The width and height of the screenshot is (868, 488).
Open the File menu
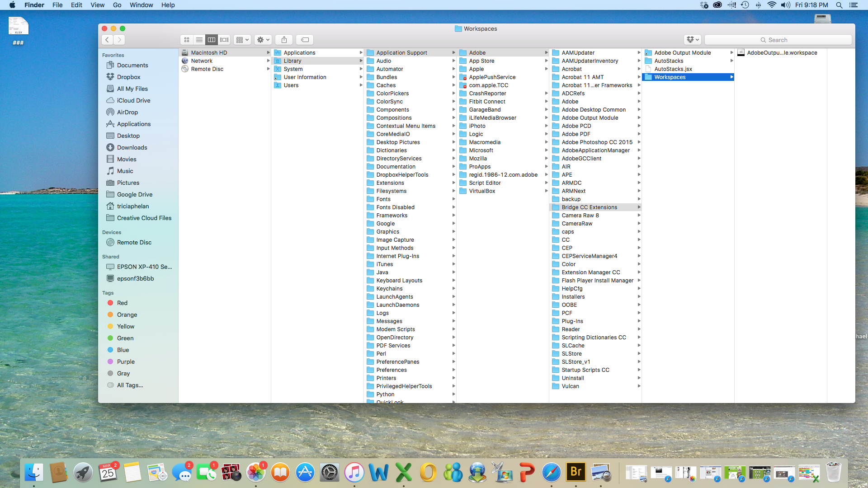tap(57, 5)
